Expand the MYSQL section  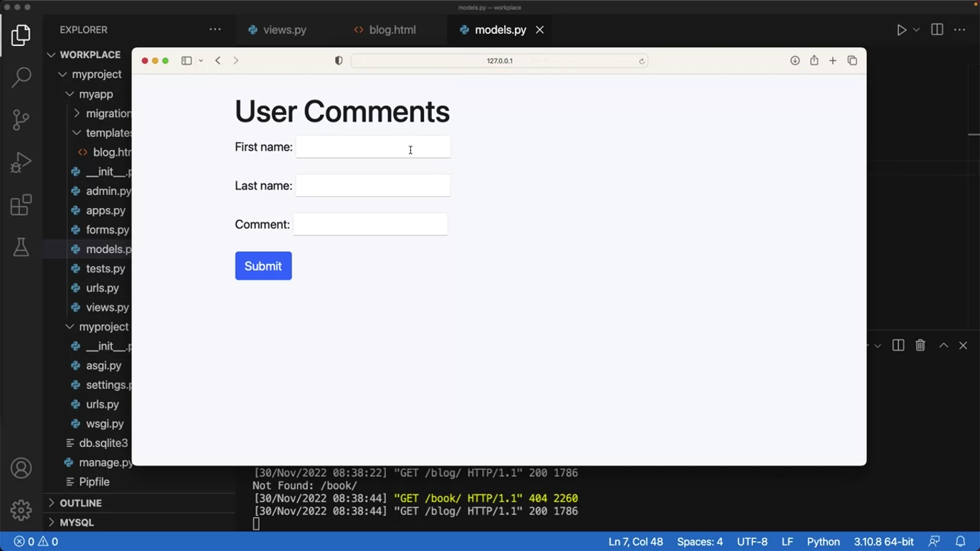(x=77, y=522)
